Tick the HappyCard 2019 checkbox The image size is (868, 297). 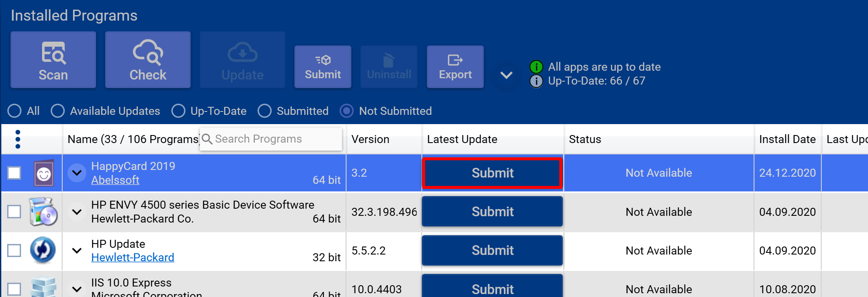pyautogui.click(x=14, y=173)
